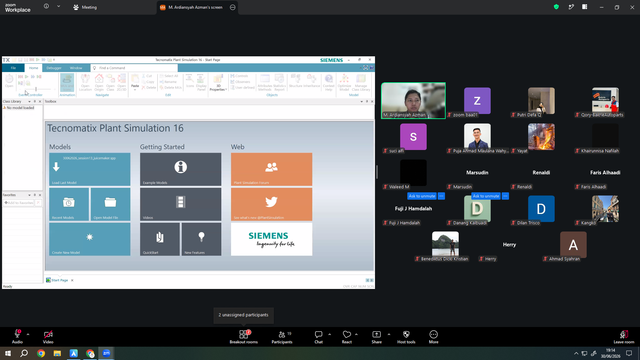The image size is (640, 360).
Task: Click Context Help ribbon icon
Action: pyautogui.click(x=329, y=83)
